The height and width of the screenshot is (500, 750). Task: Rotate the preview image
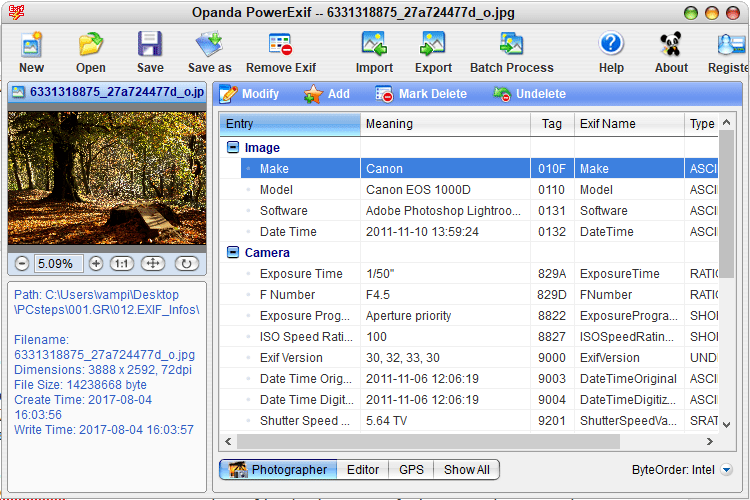pos(187,264)
